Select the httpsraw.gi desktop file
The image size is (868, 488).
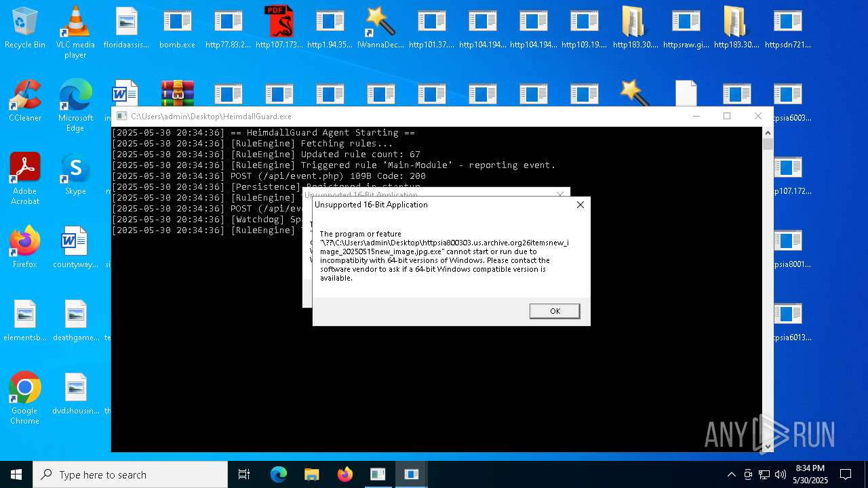(686, 28)
